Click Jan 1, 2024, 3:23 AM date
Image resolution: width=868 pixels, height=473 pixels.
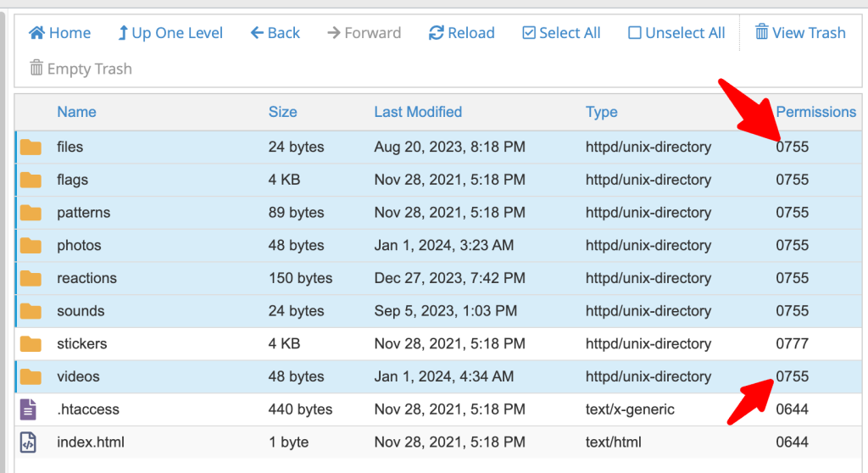tap(444, 245)
